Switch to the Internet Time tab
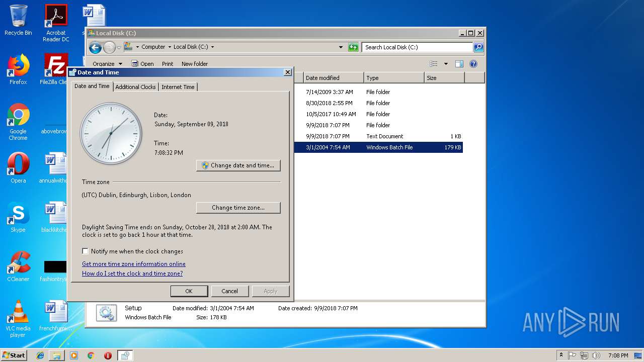This screenshot has width=644, height=362. click(178, 87)
